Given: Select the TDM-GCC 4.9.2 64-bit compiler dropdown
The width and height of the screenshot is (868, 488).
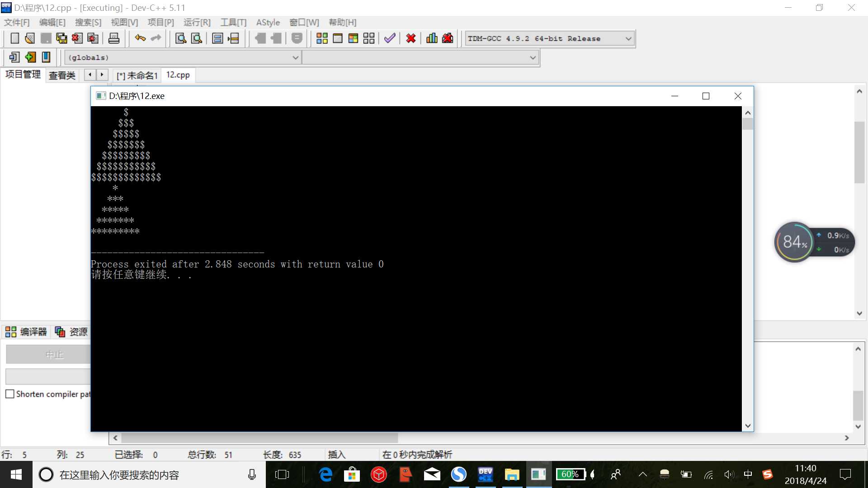Looking at the screenshot, I should tap(548, 38).
